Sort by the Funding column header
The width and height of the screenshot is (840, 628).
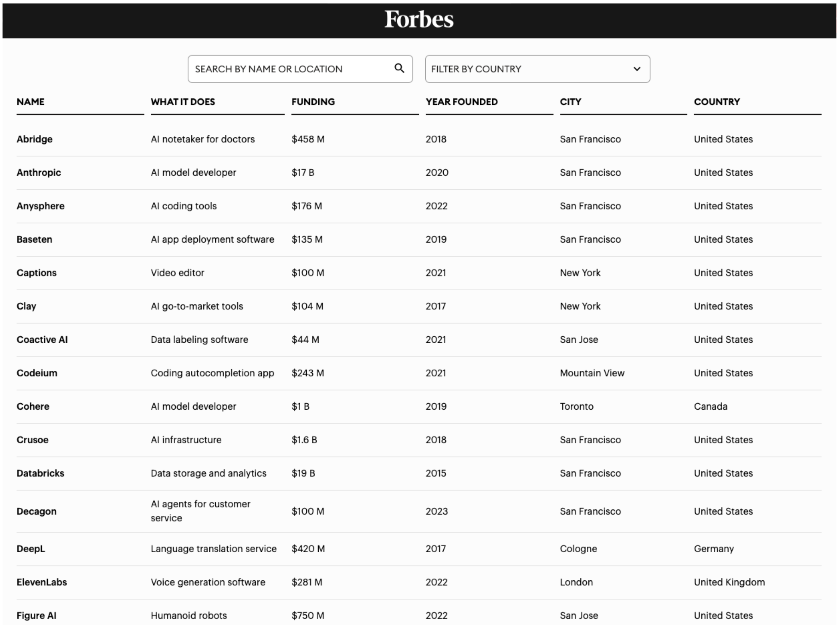click(313, 102)
